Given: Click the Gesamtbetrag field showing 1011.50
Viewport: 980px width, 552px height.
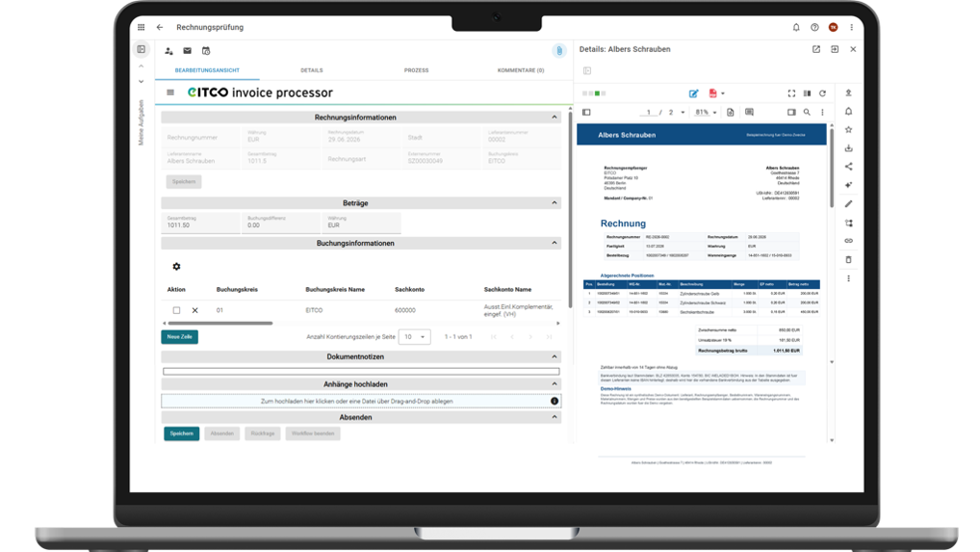Looking at the screenshot, I should [x=200, y=223].
